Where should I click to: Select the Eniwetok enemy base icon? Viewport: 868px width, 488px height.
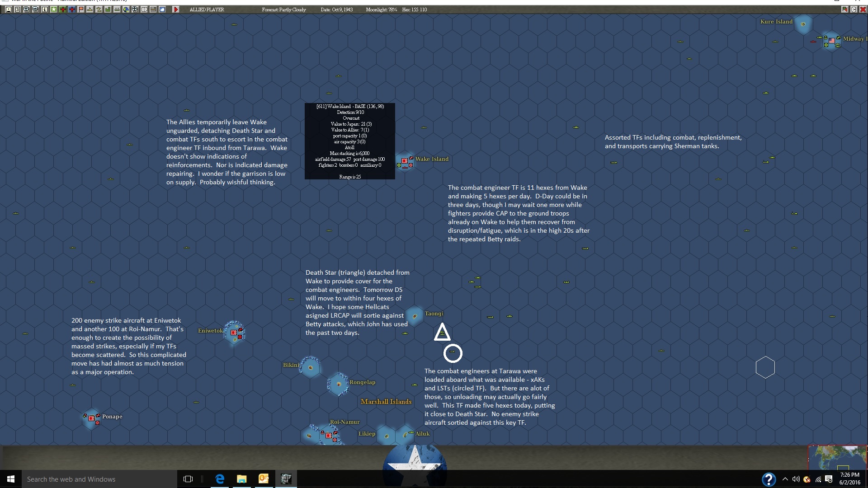coord(234,333)
